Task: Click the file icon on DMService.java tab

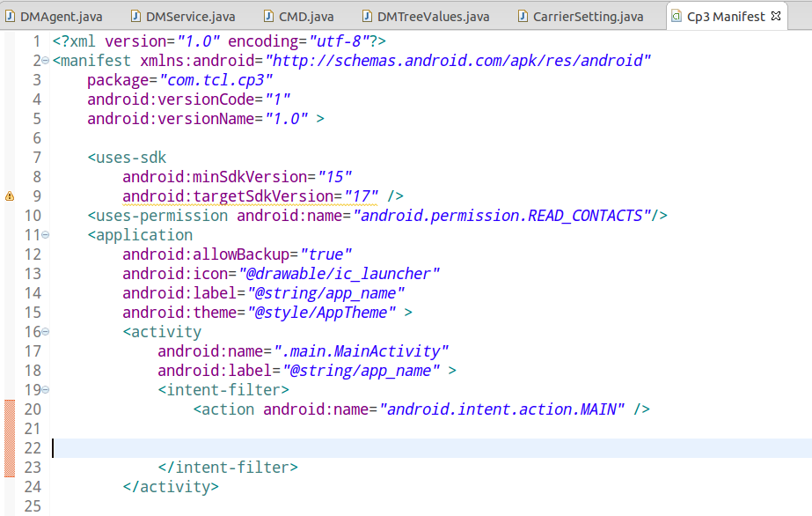Action: (x=135, y=17)
